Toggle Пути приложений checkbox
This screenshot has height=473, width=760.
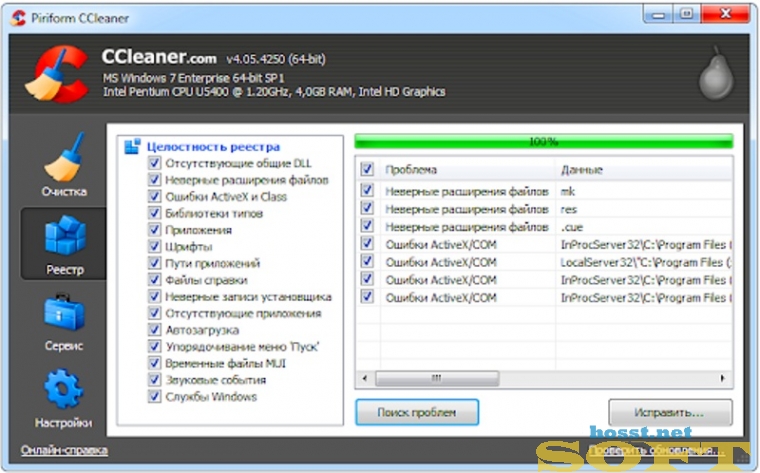[x=154, y=263]
